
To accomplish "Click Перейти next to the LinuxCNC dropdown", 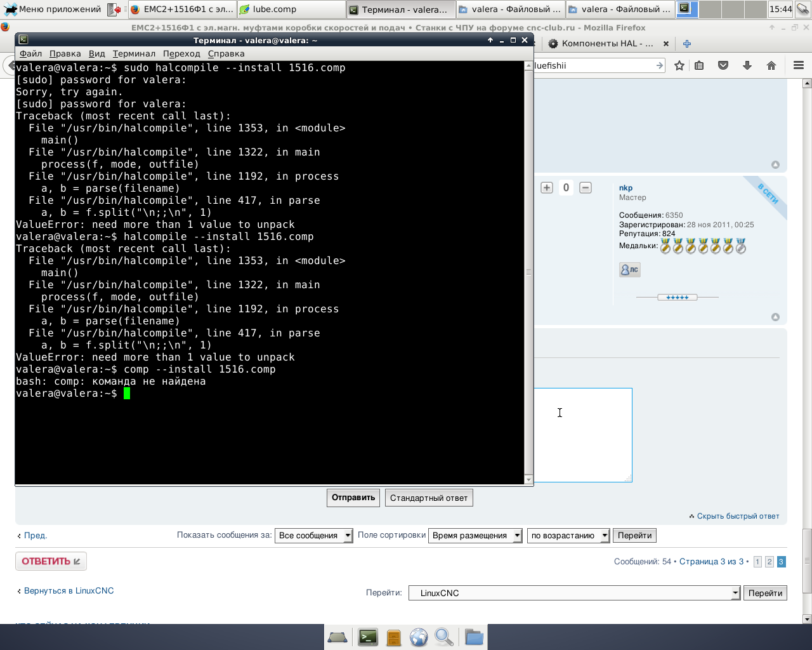I will [x=765, y=593].
